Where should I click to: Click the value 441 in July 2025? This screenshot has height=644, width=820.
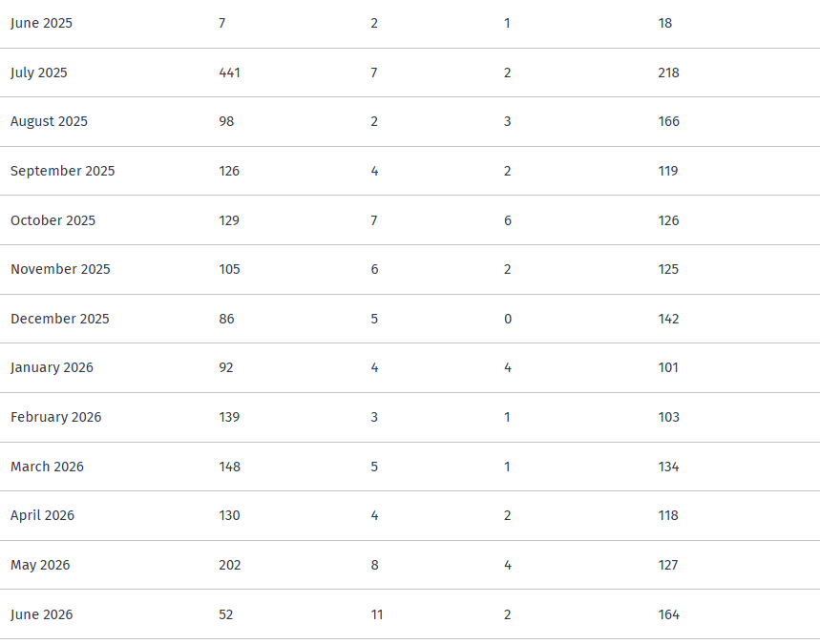229,73
